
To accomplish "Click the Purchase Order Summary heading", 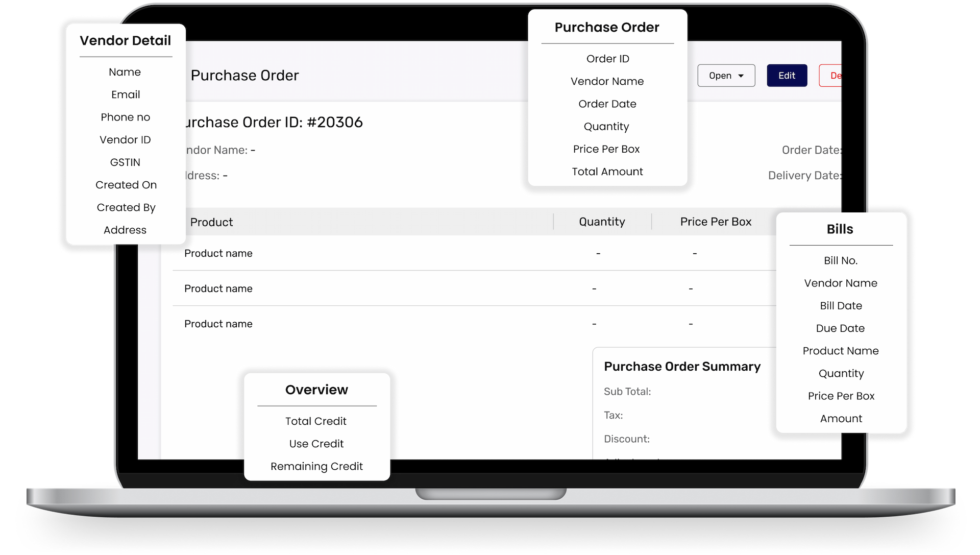I will point(682,367).
